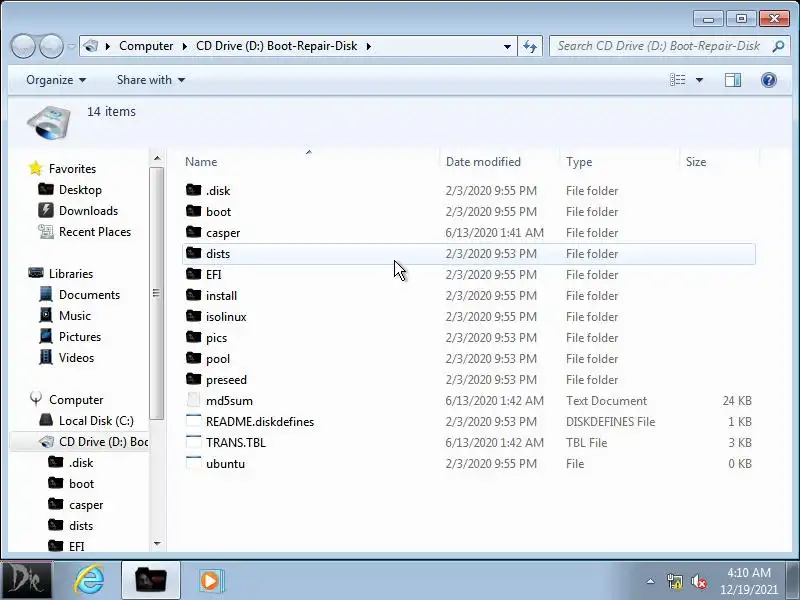Click the md5sum file icon
Screen dimensions: 800x600
193,400
